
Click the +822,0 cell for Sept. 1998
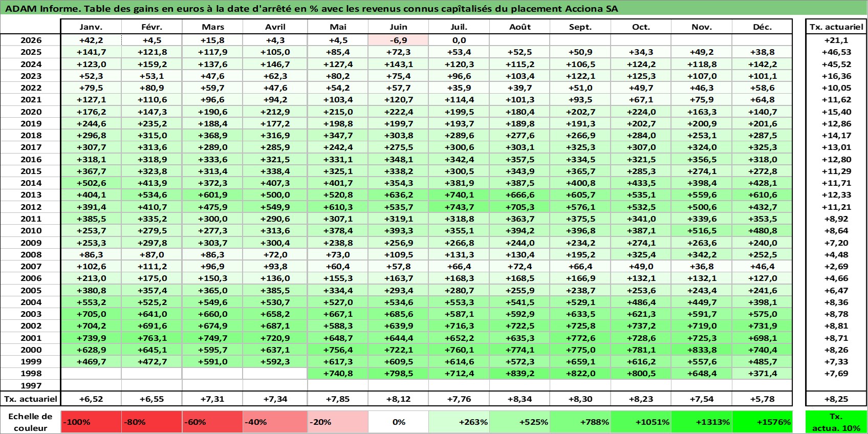point(580,373)
